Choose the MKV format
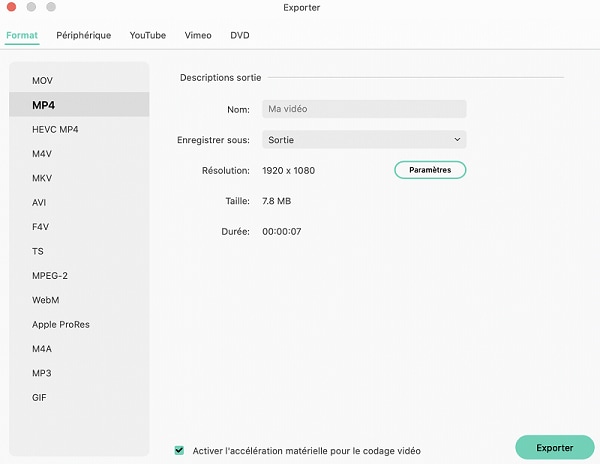The height and width of the screenshot is (464, 600). pyautogui.click(x=79, y=178)
